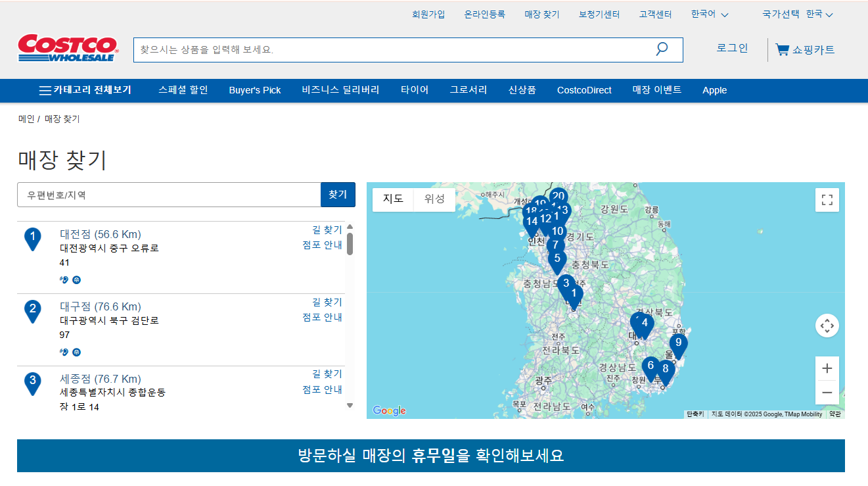Click the Costco Wholesale logo
Viewport: 868px width, 486px height.
point(68,48)
